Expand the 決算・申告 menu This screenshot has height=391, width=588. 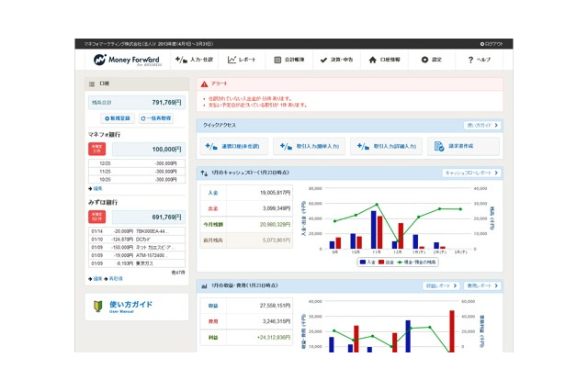tap(334, 60)
